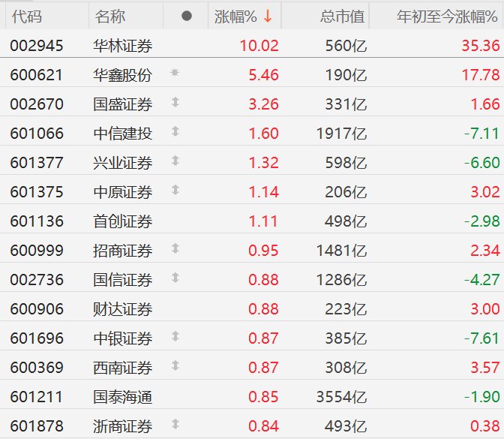Sort by the 涨幅% column header
Image resolution: width=504 pixels, height=439 pixels.
[235, 17]
